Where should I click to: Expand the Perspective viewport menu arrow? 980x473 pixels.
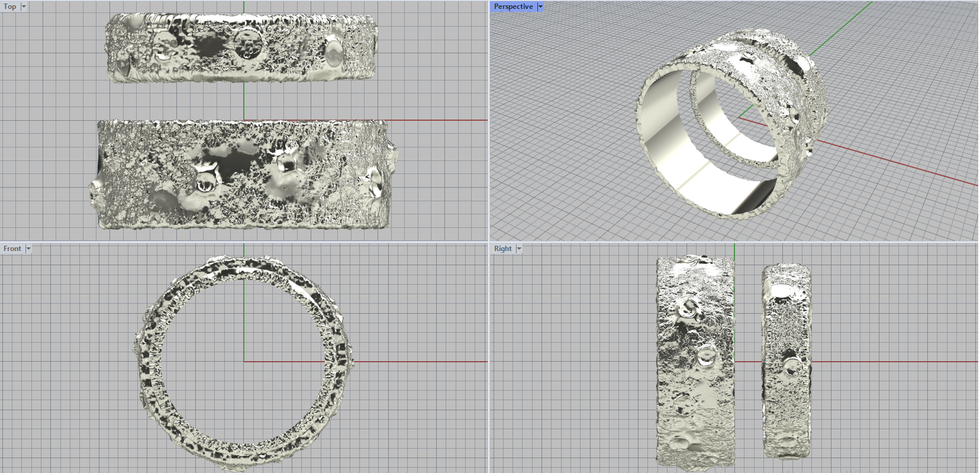tap(540, 7)
